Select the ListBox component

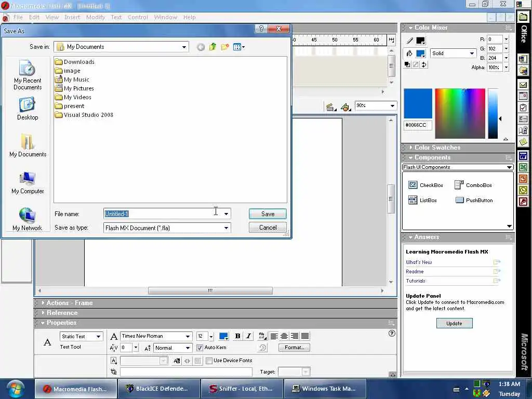422,200
